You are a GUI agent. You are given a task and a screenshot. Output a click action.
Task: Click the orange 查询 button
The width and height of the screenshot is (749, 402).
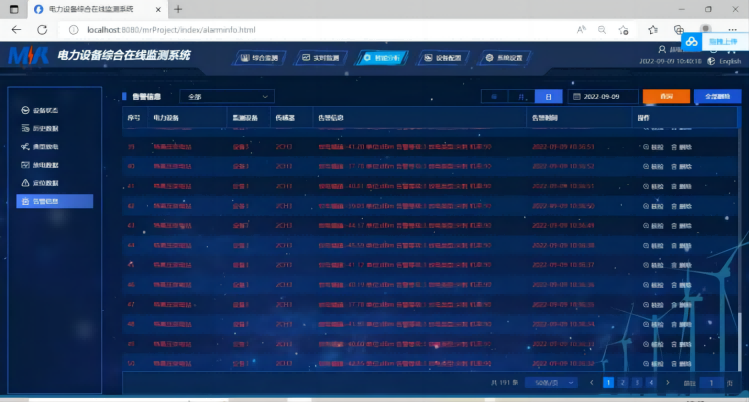click(659, 97)
